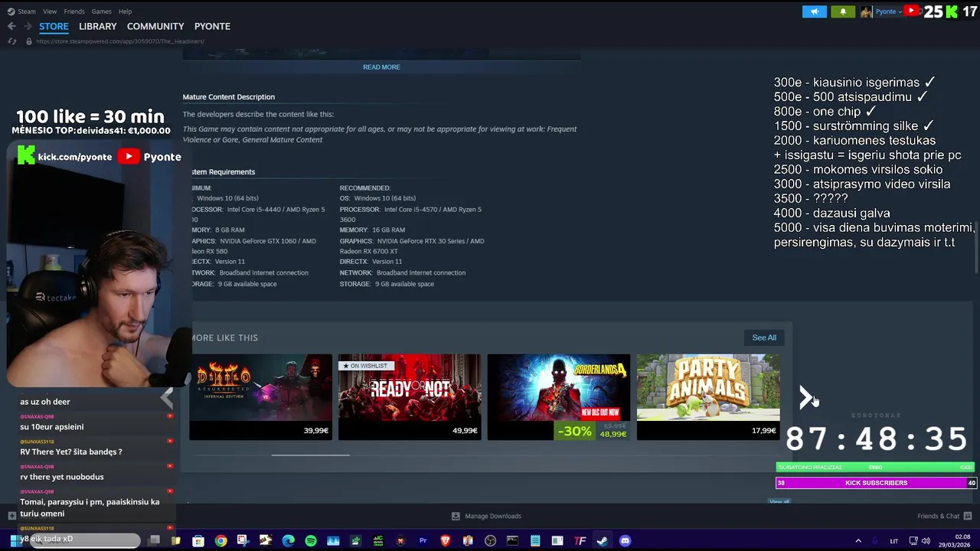Click the 17,99€ Party Animals price
This screenshot has width=980, height=551.
[763, 431]
